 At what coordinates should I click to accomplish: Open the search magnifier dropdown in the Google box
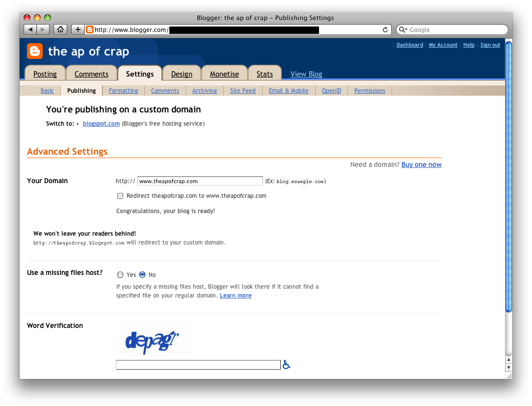coord(403,29)
